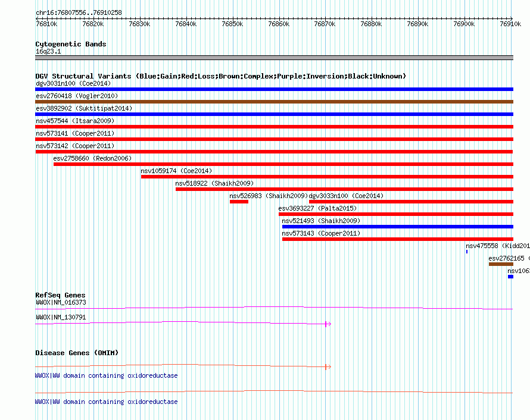Click the esv2760418 (Vogler2010) label
Image resolution: width=530 pixels, height=420 pixels.
(x=77, y=96)
